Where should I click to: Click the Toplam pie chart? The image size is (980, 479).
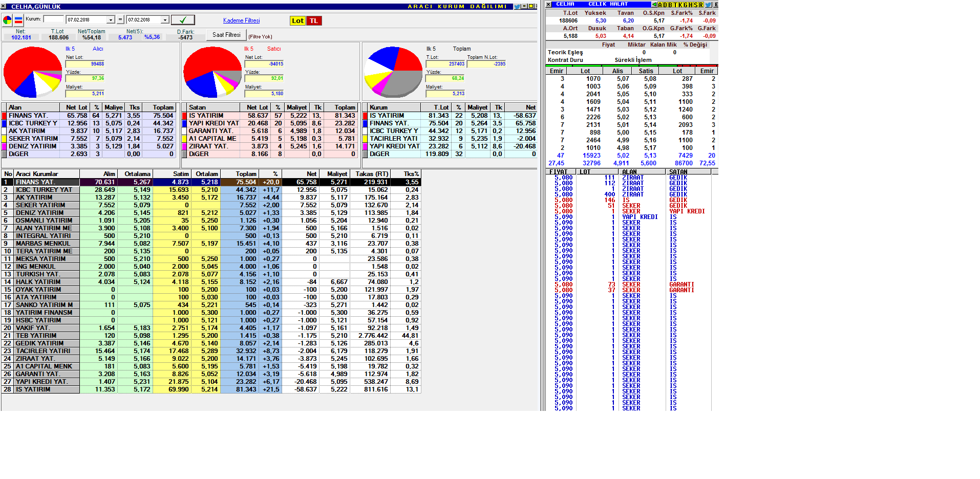point(393,72)
